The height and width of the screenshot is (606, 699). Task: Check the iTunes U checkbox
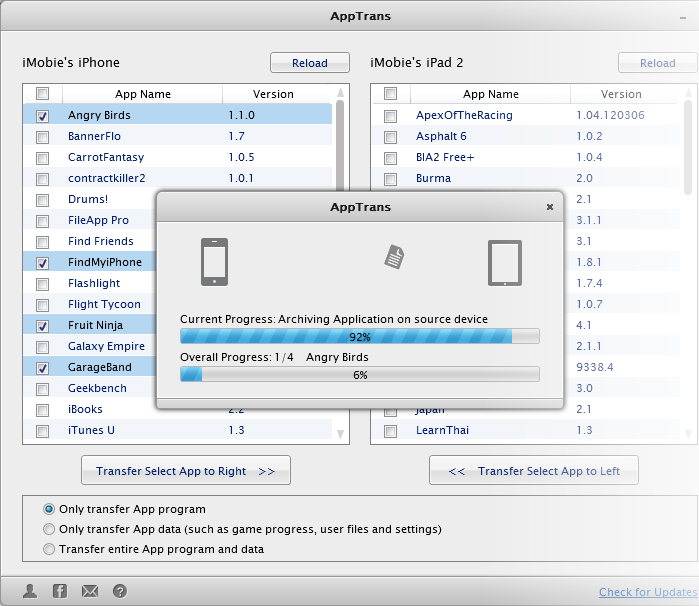42,431
